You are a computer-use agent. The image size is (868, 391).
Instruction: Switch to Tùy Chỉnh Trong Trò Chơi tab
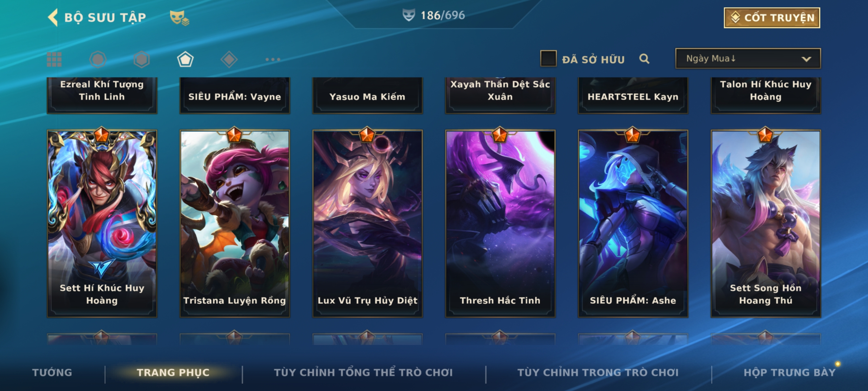pyautogui.click(x=598, y=373)
